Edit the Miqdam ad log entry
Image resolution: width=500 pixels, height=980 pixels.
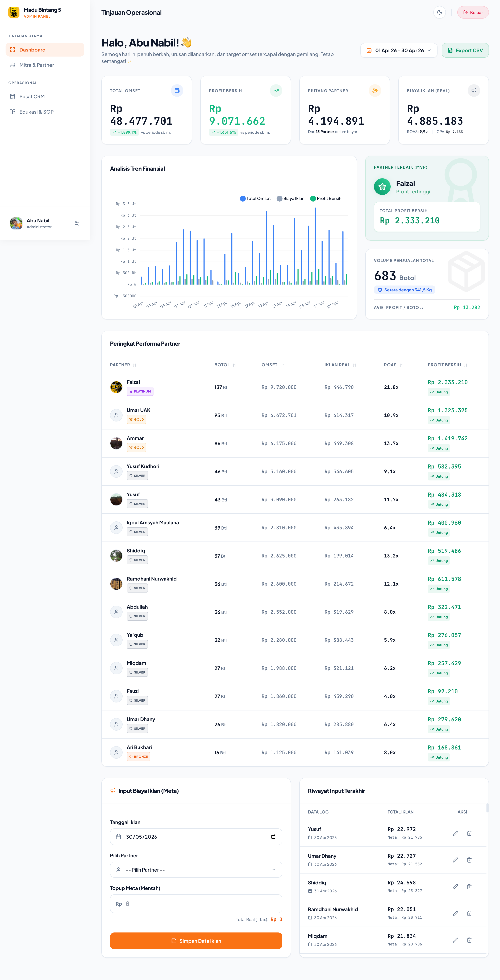pyautogui.click(x=455, y=940)
